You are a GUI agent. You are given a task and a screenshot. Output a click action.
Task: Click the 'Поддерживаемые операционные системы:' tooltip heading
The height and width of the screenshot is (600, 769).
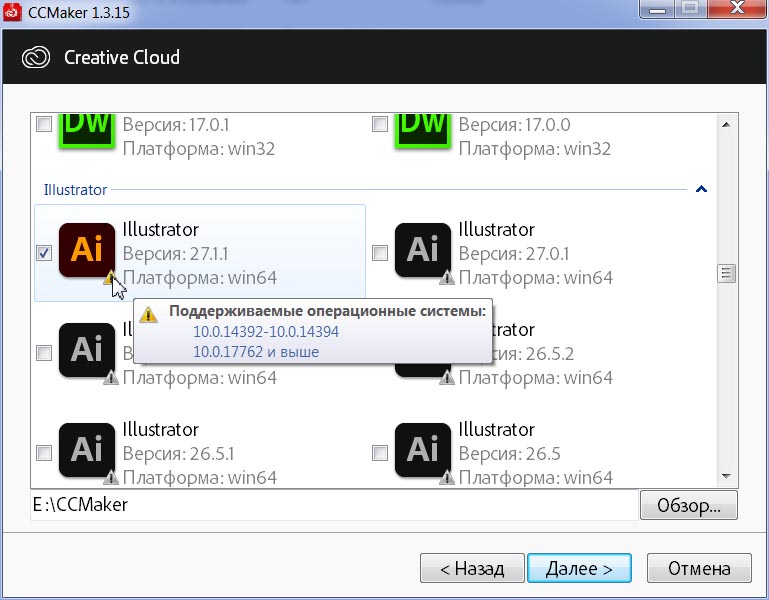tap(328, 311)
